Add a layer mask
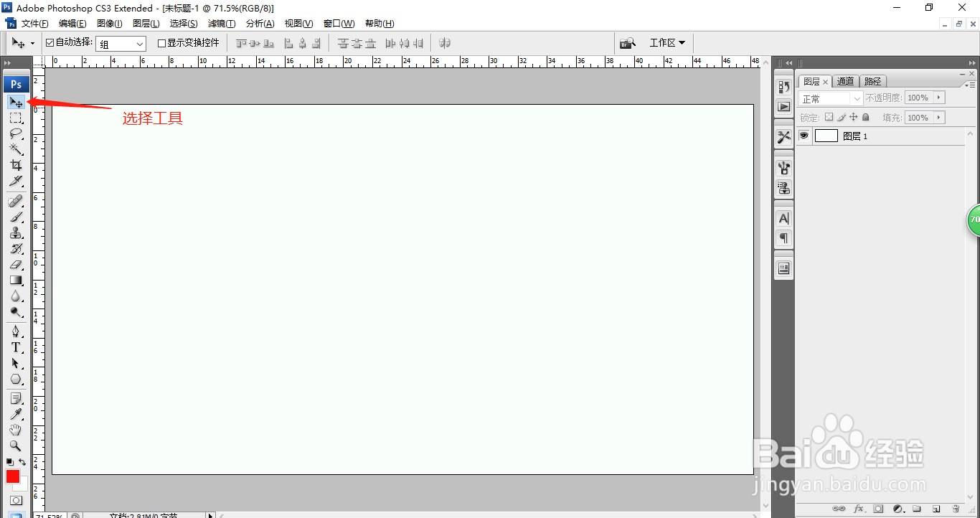 pos(878,509)
